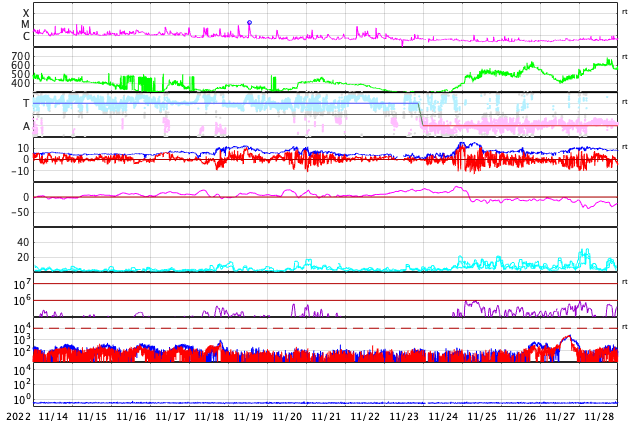Viewport: 634px width, 424px height.
Task: Click the 11/14 date label
Action: [53, 416]
